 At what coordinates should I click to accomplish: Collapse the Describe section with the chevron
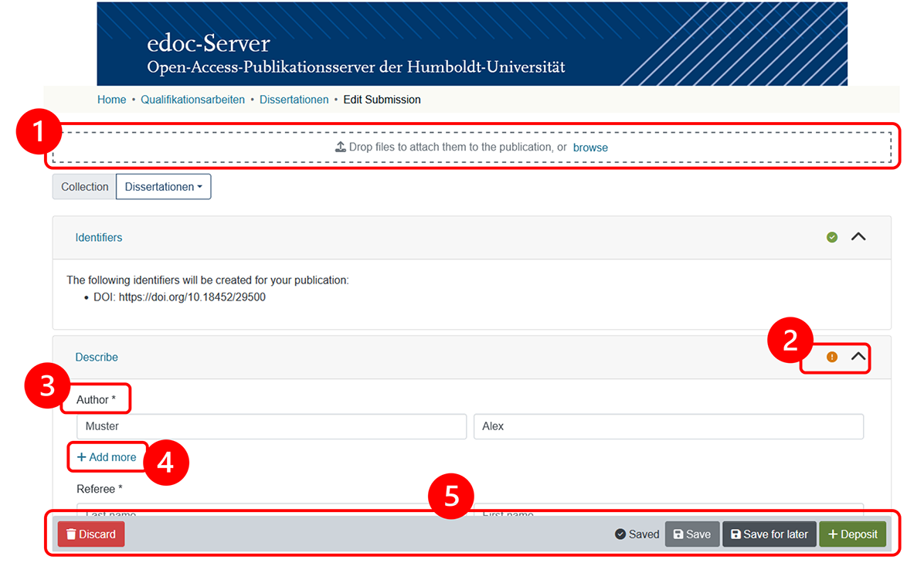pyautogui.click(x=858, y=357)
